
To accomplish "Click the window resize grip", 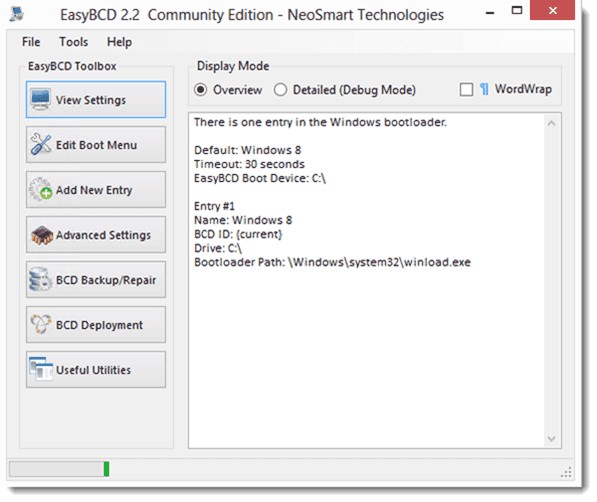I will pyautogui.click(x=566, y=472).
